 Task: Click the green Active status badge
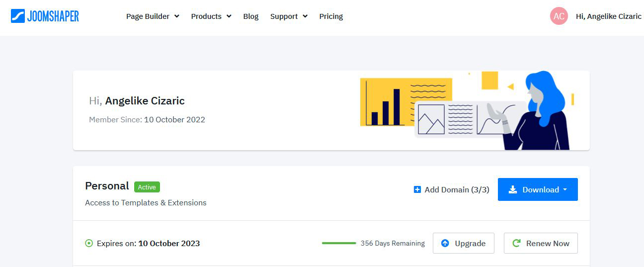coord(147,187)
